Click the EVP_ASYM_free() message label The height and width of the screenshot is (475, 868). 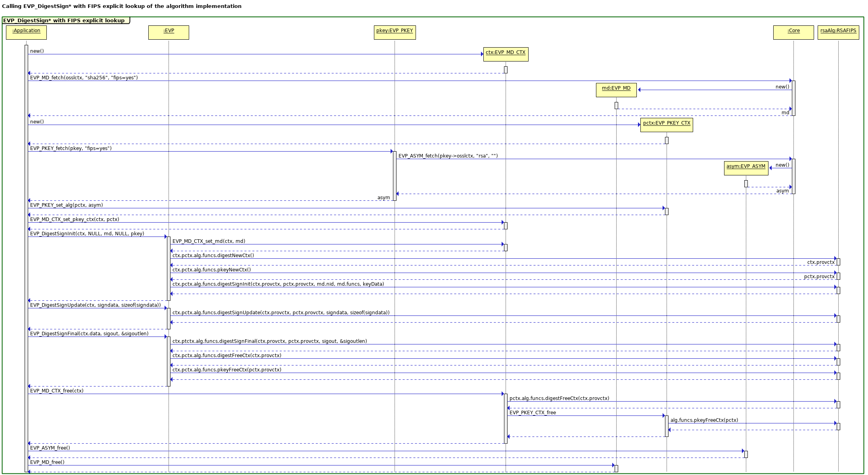pos(50,448)
